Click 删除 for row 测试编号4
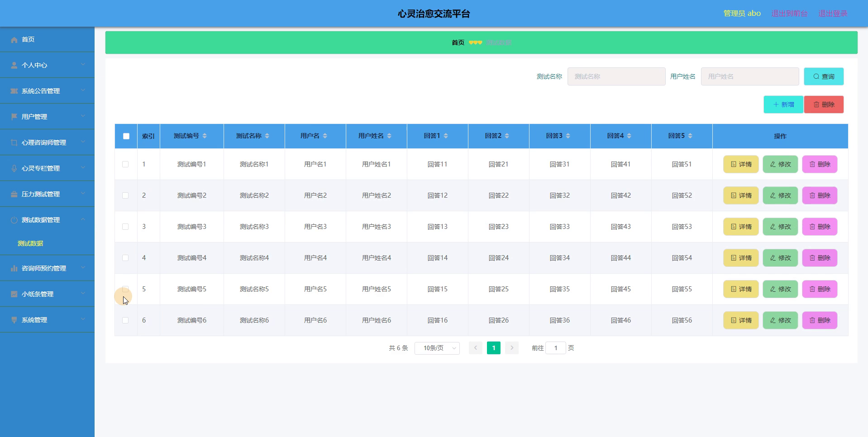The height and width of the screenshot is (437, 868). 820,258
